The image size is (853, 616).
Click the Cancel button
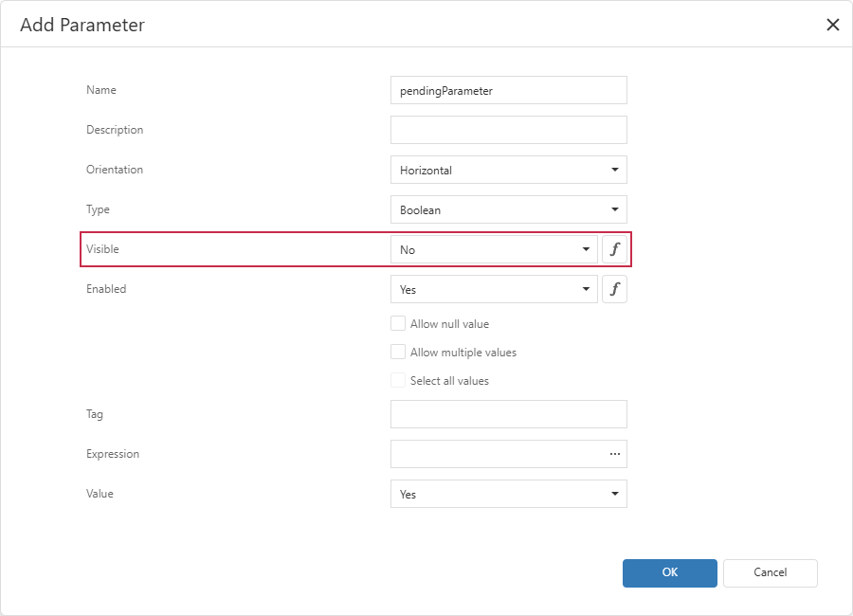coord(770,573)
